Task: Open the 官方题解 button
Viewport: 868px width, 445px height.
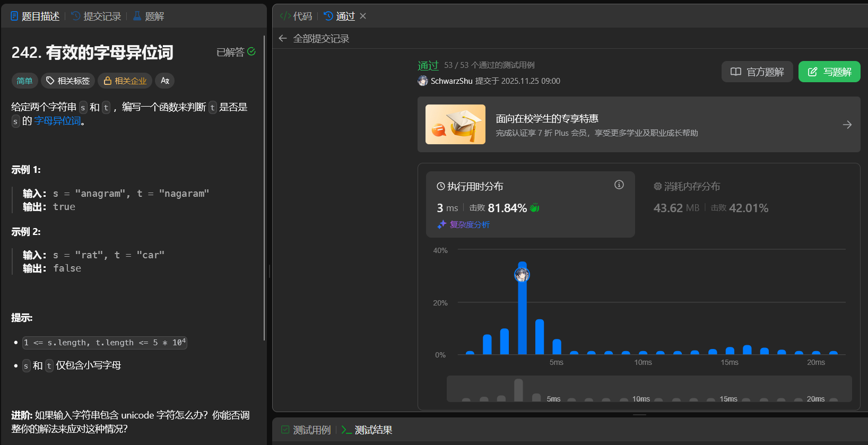Action: pos(757,72)
